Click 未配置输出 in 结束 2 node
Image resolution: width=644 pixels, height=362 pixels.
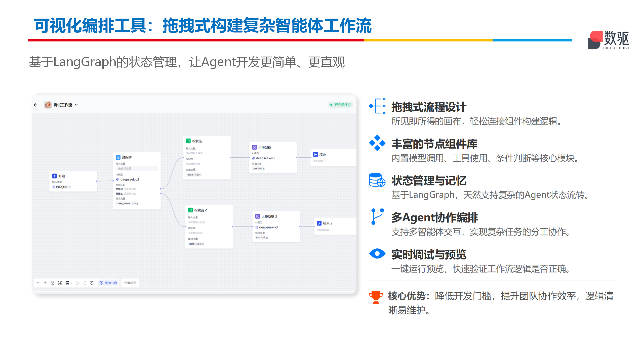click(x=323, y=230)
